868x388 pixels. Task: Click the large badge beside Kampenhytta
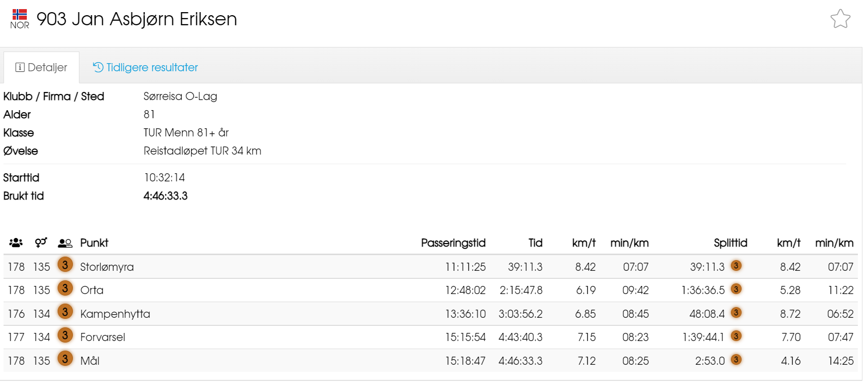click(65, 312)
